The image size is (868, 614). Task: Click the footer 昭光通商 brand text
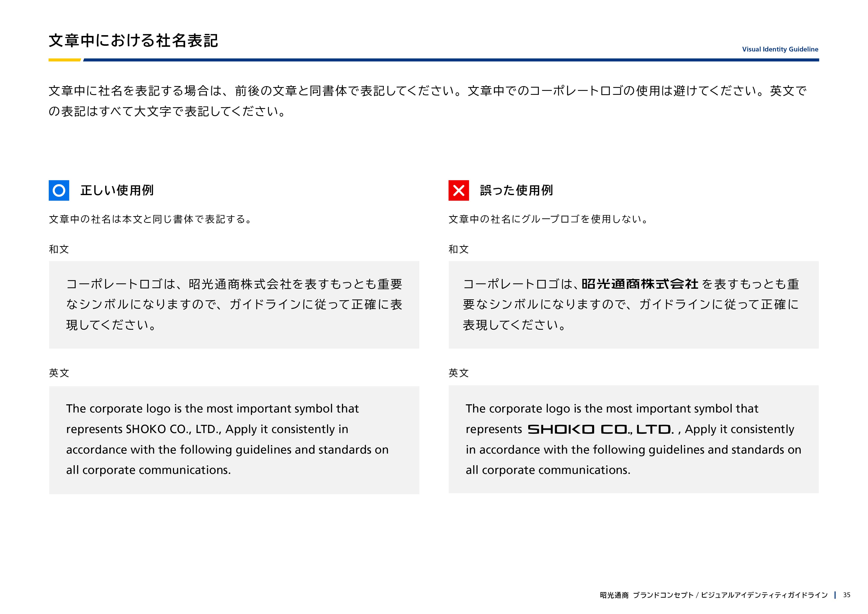pos(614,595)
